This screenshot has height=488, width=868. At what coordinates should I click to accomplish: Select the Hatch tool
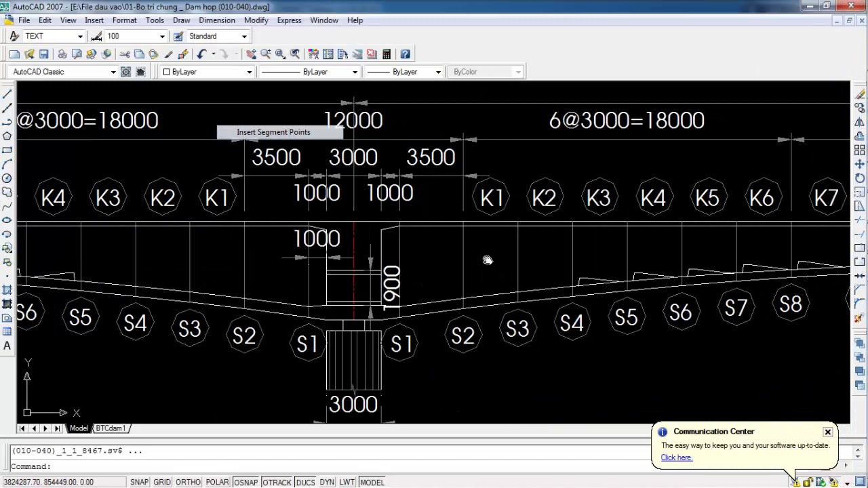(x=7, y=290)
